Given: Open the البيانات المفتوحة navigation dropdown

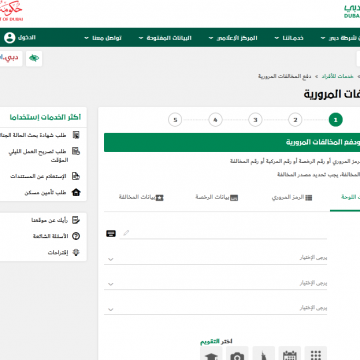Looking at the screenshot, I should click(165, 38).
